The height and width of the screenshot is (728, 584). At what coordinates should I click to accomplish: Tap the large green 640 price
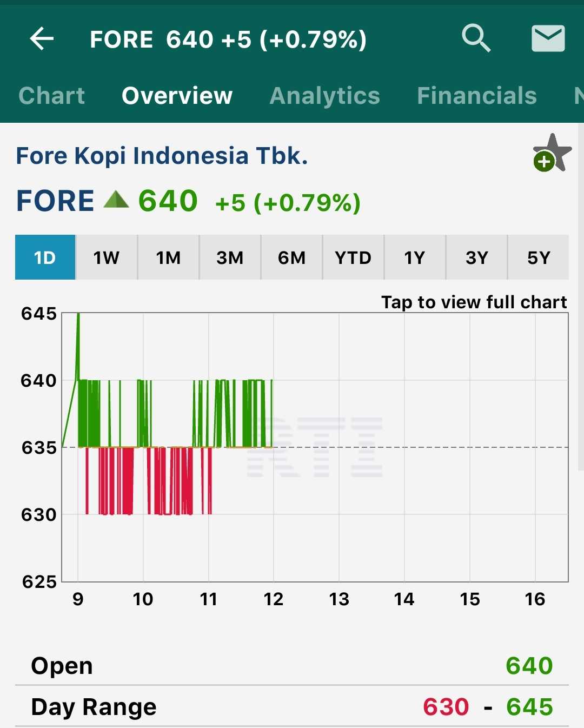point(168,201)
